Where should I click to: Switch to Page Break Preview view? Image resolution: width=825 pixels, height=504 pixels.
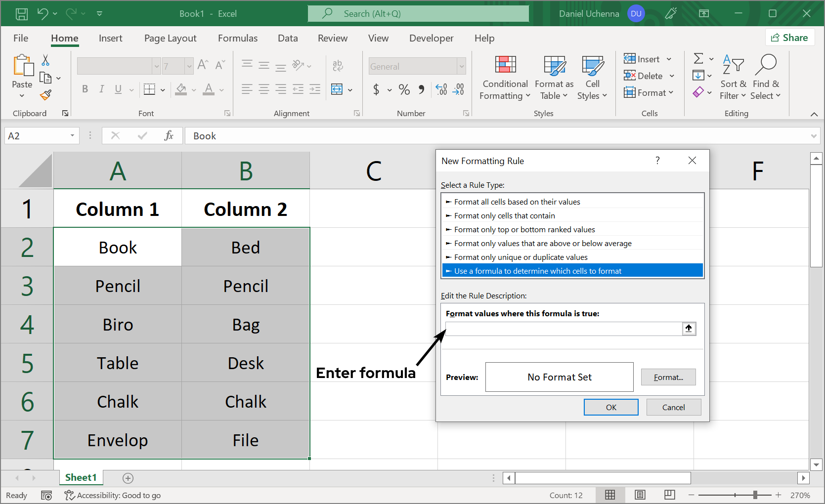coord(670,495)
